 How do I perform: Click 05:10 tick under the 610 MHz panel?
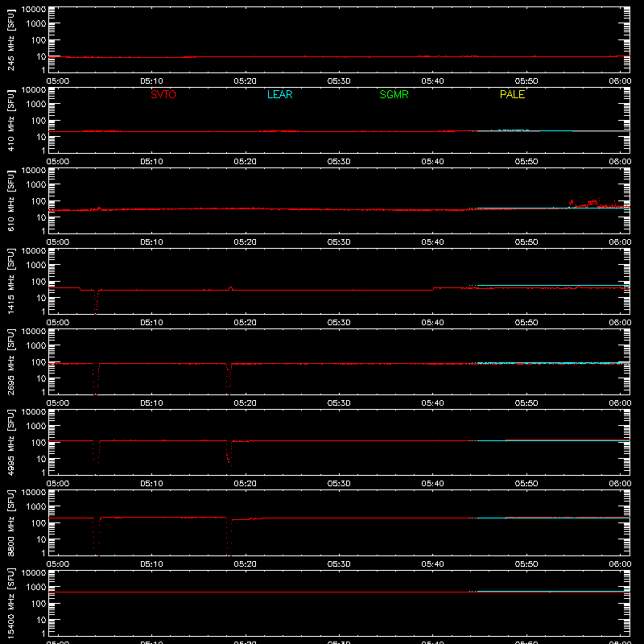(151, 242)
